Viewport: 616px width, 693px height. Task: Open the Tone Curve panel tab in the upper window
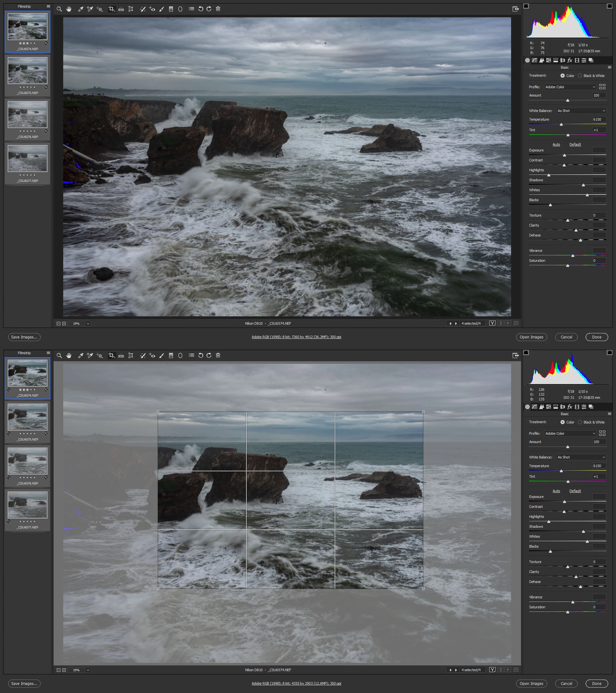[x=534, y=60]
